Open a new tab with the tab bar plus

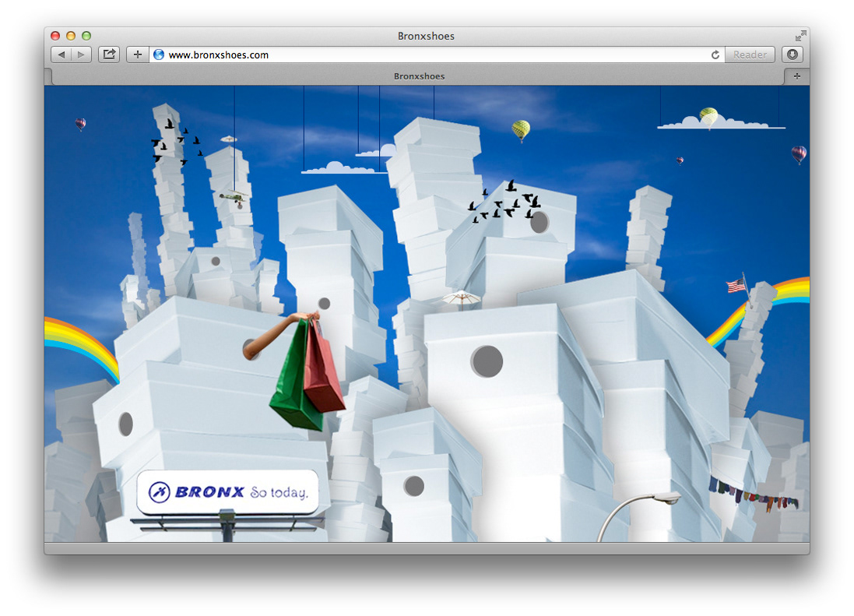[797, 76]
